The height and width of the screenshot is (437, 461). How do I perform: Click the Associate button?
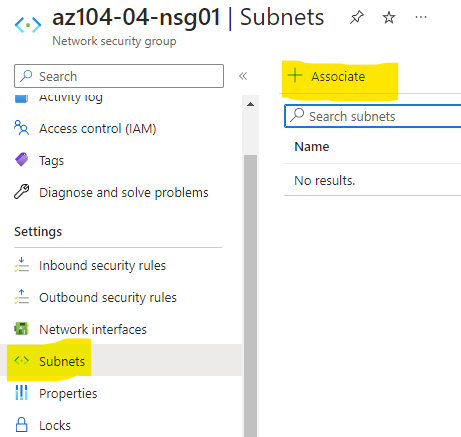coord(327,76)
